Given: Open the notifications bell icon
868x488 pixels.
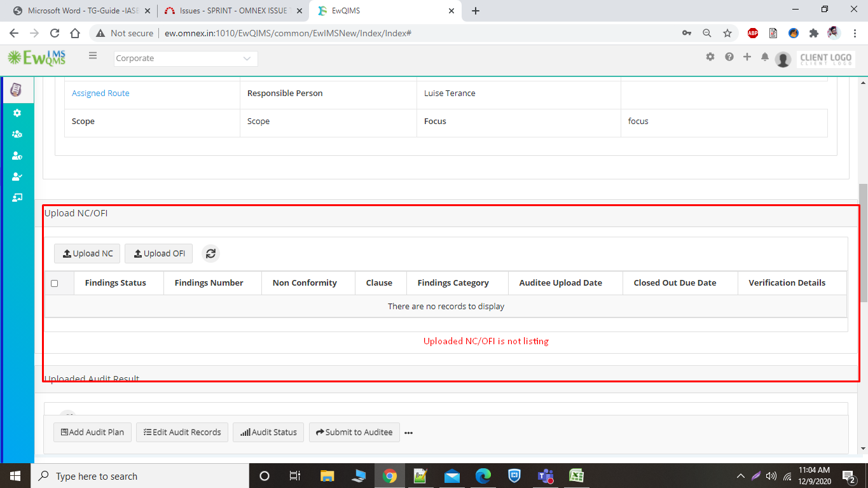Looking at the screenshot, I should coord(765,57).
